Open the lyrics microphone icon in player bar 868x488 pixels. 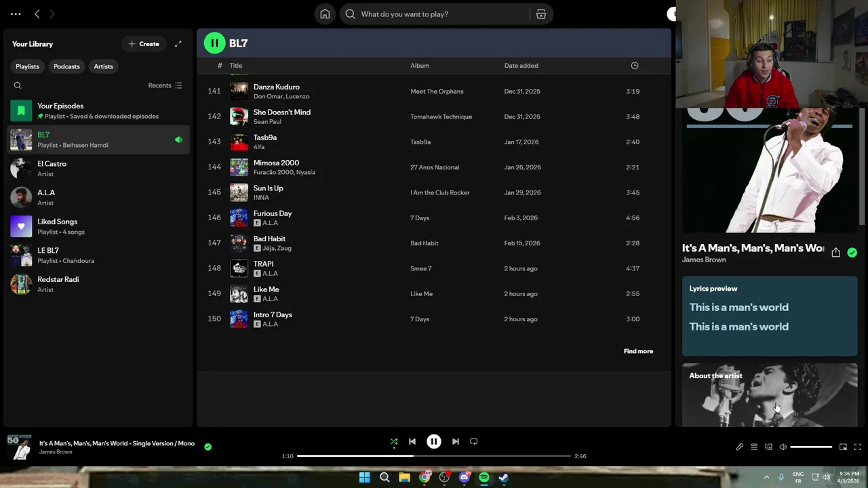click(x=740, y=447)
